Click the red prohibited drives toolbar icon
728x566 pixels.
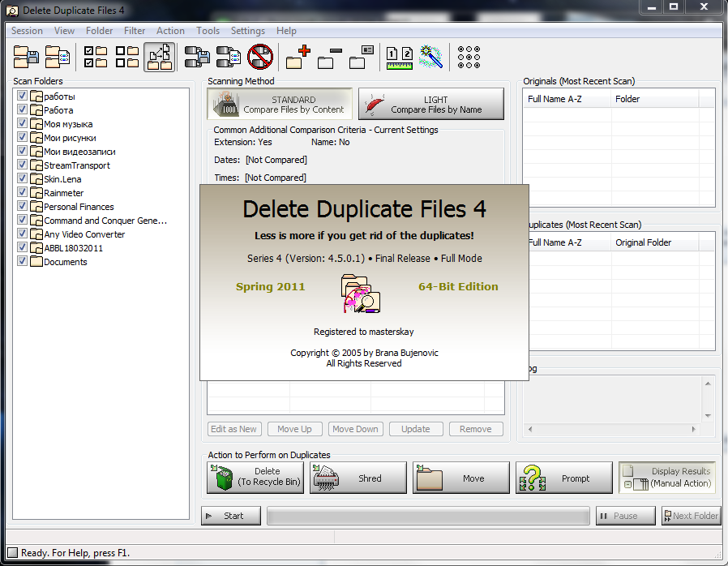click(x=260, y=57)
